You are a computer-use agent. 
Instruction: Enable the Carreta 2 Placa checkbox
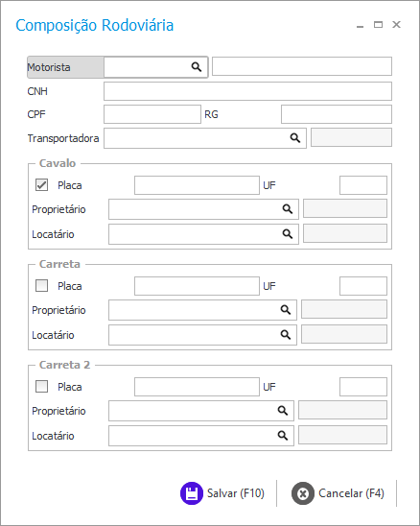pos(41,387)
